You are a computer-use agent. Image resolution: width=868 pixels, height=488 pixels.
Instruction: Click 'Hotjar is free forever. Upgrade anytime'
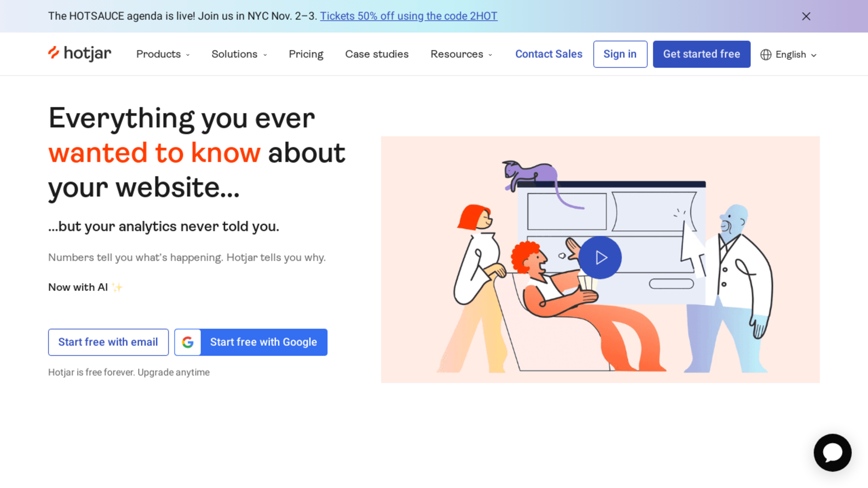pos(129,372)
